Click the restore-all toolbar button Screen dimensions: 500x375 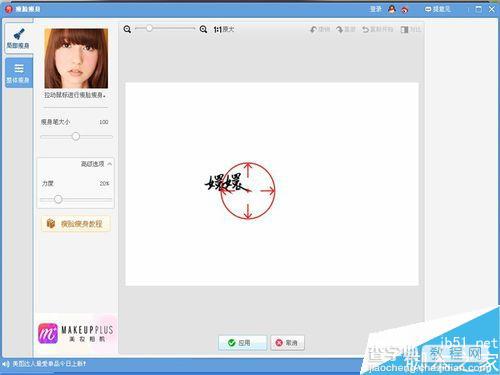click(x=377, y=29)
